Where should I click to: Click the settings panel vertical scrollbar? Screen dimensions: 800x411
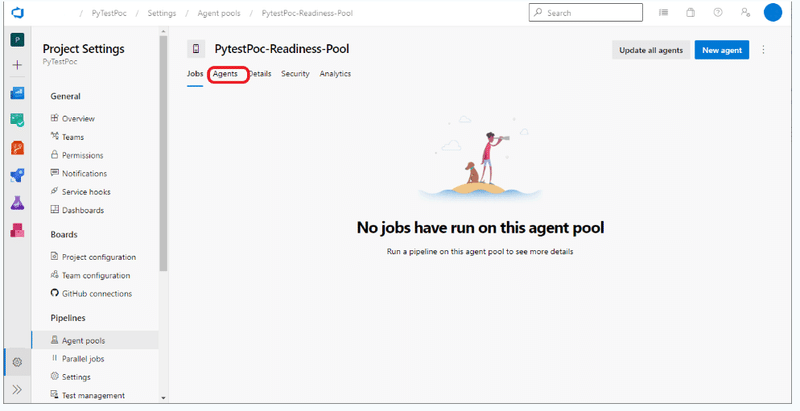[x=163, y=153]
